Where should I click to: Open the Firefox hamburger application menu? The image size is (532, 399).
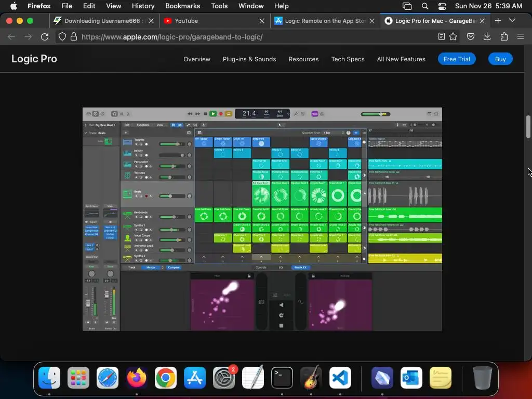(521, 37)
